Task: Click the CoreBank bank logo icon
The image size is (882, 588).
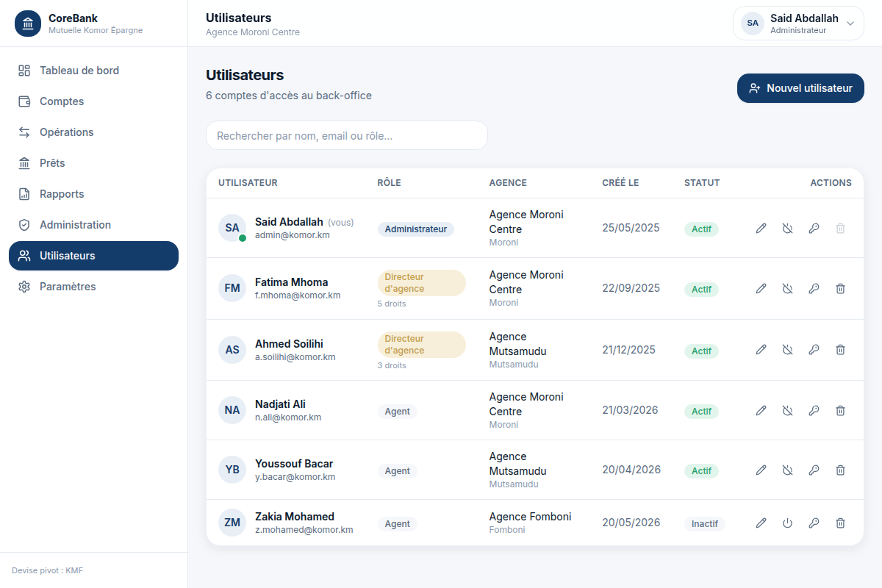Action: pyautogui.click(x=28, y=24)
